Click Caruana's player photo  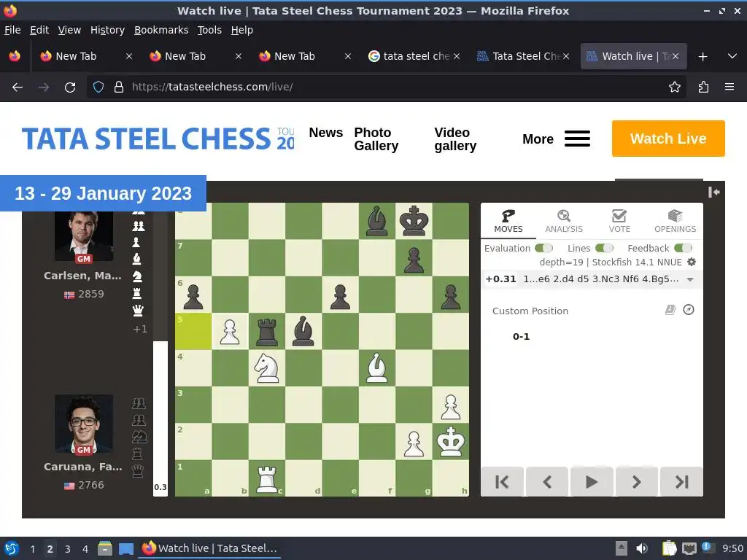(84, 424)
